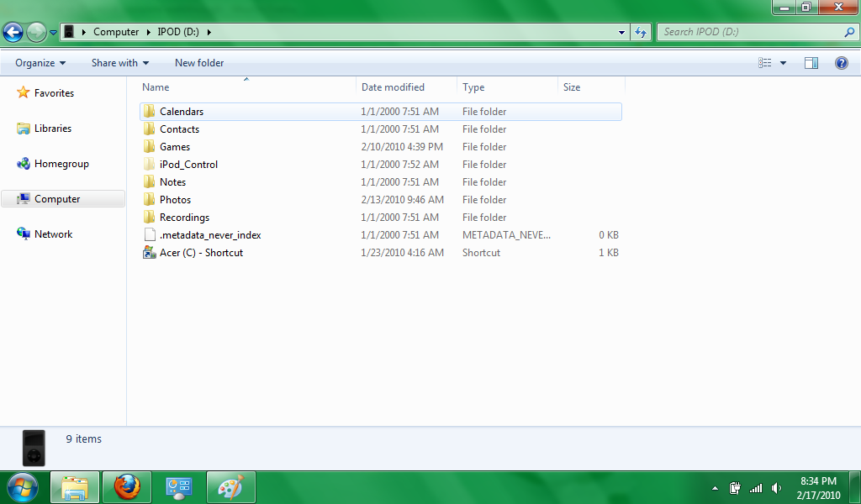Show the preview pane

(x=811, y=63)
